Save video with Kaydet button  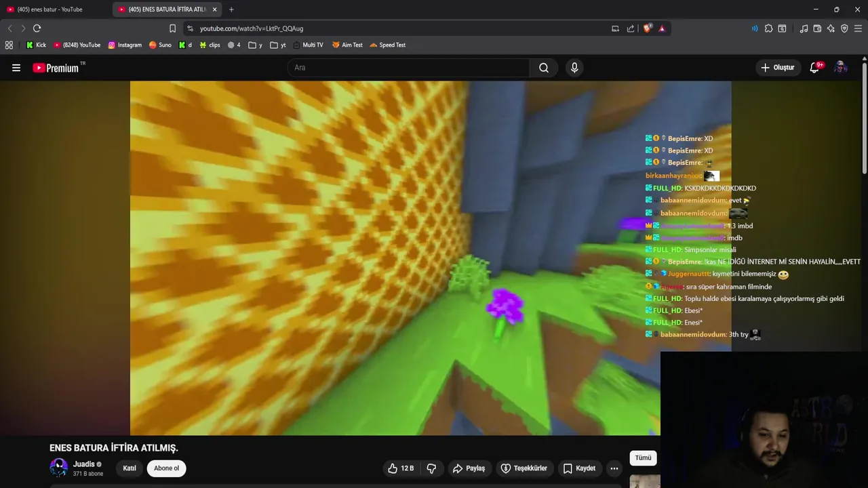pyautogui.click(x=579, y=468)
